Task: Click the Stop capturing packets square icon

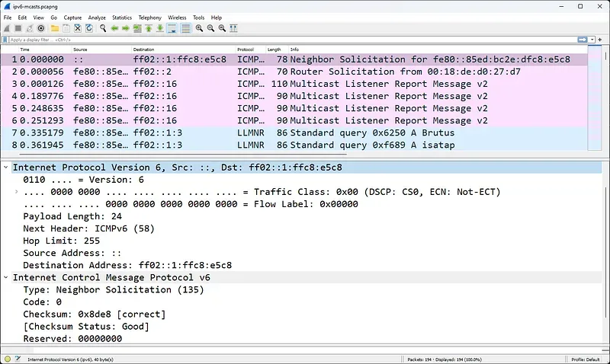Action: [x=18, y=28]
